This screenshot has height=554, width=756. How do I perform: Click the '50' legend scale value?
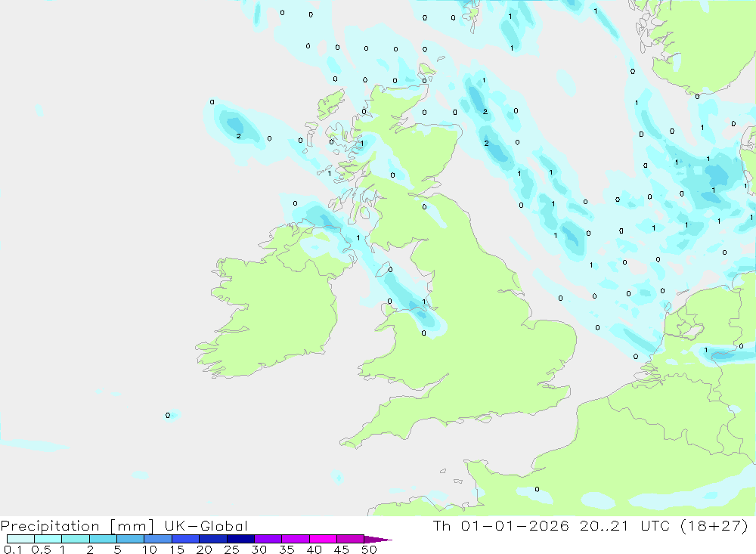click(370, 549)
